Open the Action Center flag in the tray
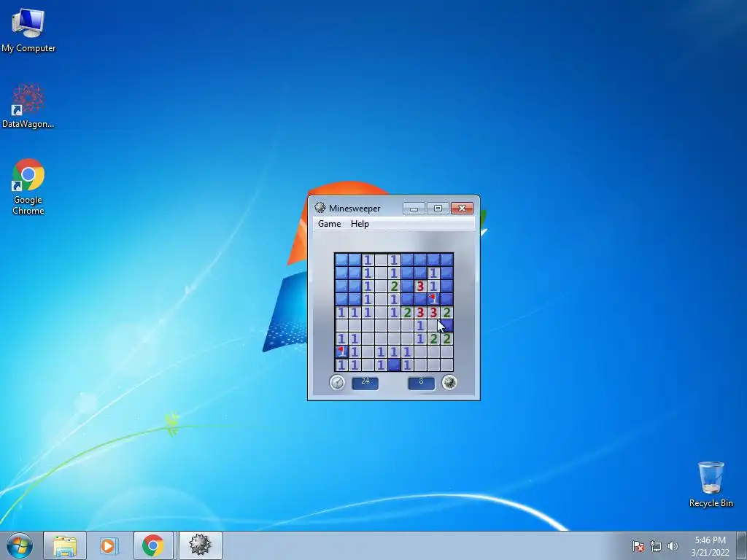The width and height of the screenshot is (747, 560). 638,546
